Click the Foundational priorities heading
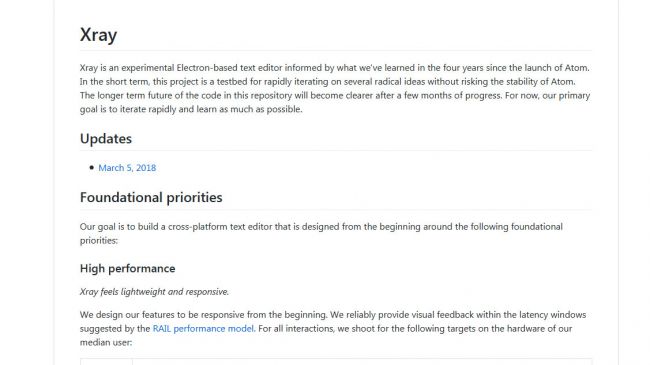 (x=151, y=197)
